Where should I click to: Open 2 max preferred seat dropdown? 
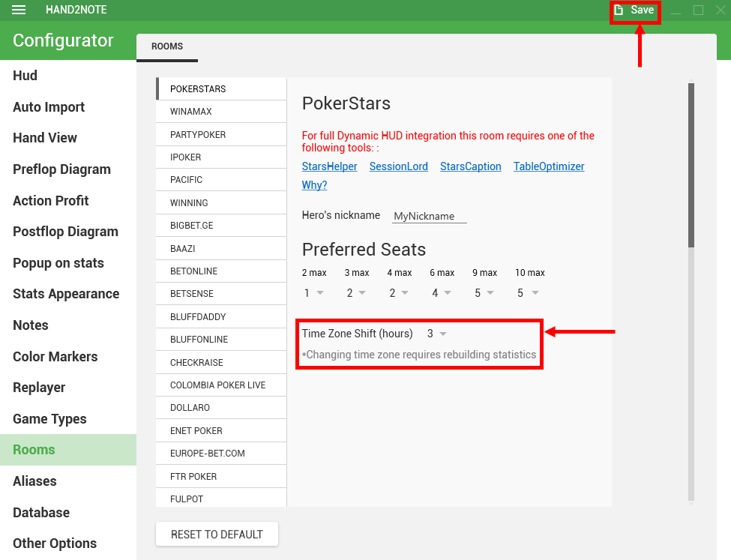pos(313,293)
